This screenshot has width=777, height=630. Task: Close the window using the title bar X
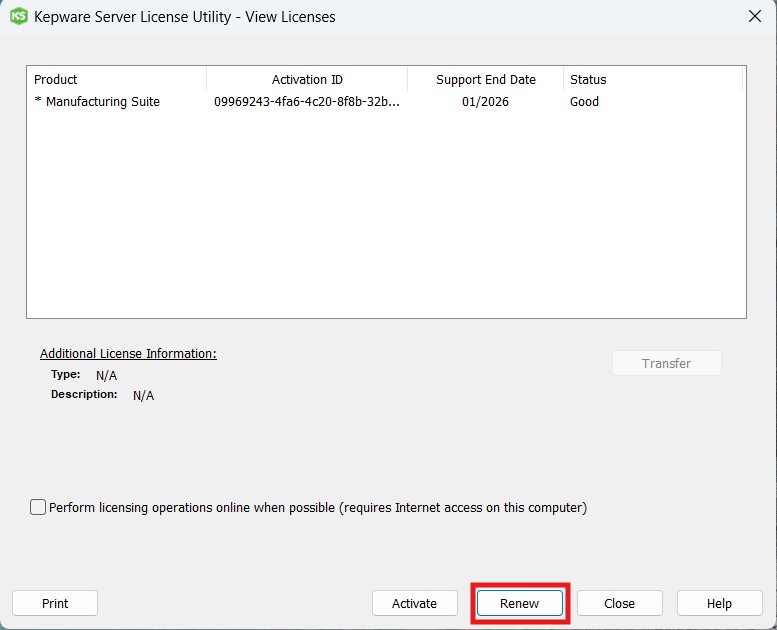755,16
